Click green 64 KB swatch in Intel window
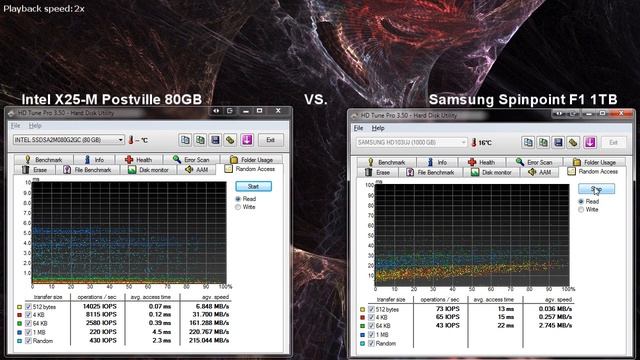The height and width of the screenshot is (360, 640). [19, 324]
